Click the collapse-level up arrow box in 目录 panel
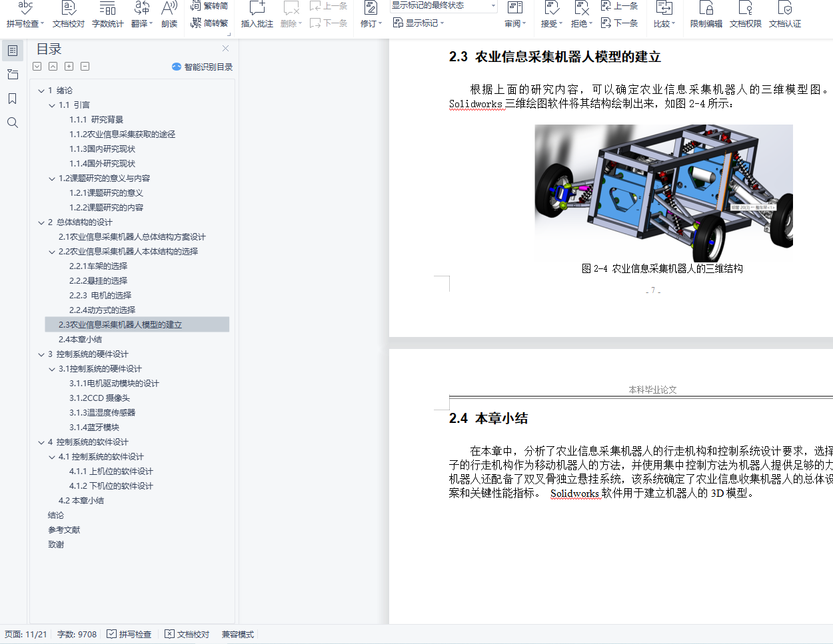The width and height of the screenshot is (833, 644). pos(53,67)
